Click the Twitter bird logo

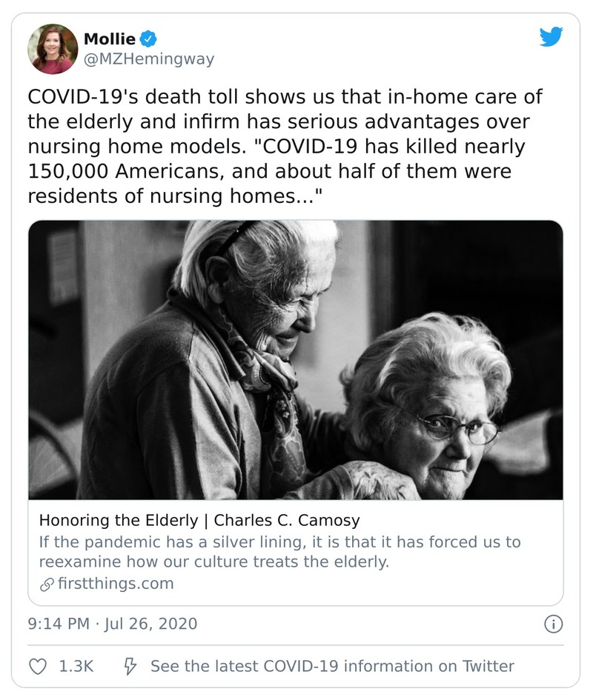[551, 37]
